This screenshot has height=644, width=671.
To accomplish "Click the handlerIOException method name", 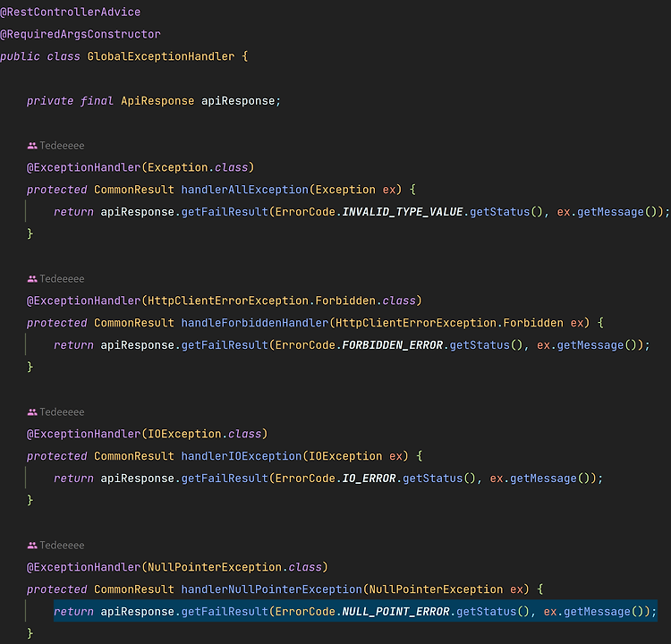I will 242,456.
